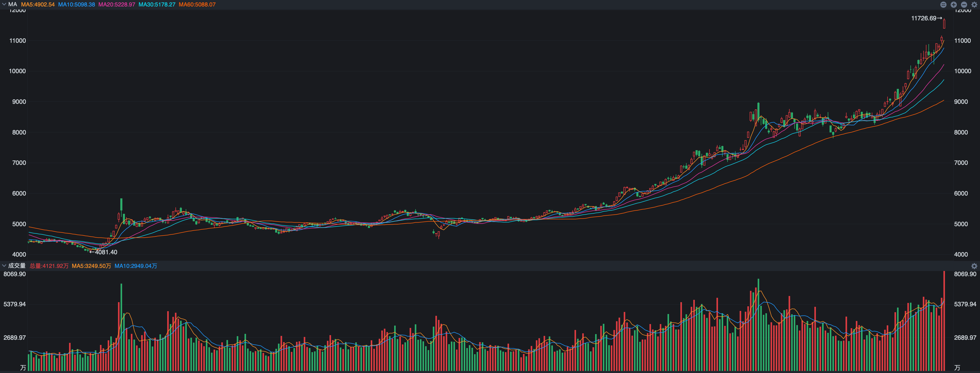Image resolution: width=980 pixels, height=373 pixels.
Task: Zoom out chart with minus icon
Action: 964,5
